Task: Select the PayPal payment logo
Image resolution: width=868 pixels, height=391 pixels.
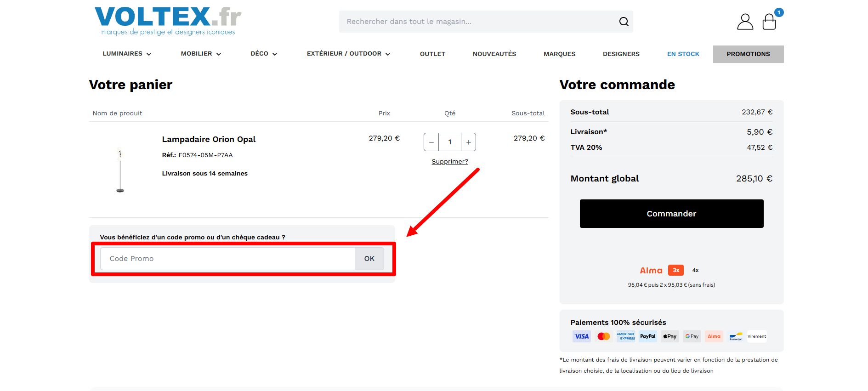Action: [648, 336]
